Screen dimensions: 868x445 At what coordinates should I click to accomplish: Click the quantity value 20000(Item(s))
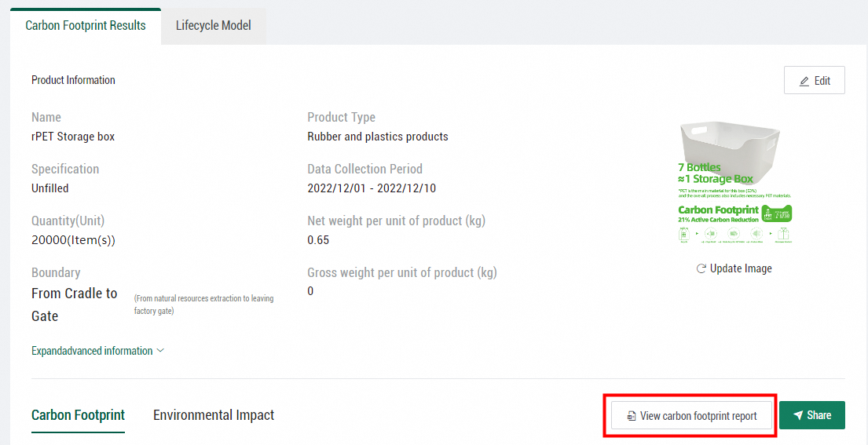point(79,240)
